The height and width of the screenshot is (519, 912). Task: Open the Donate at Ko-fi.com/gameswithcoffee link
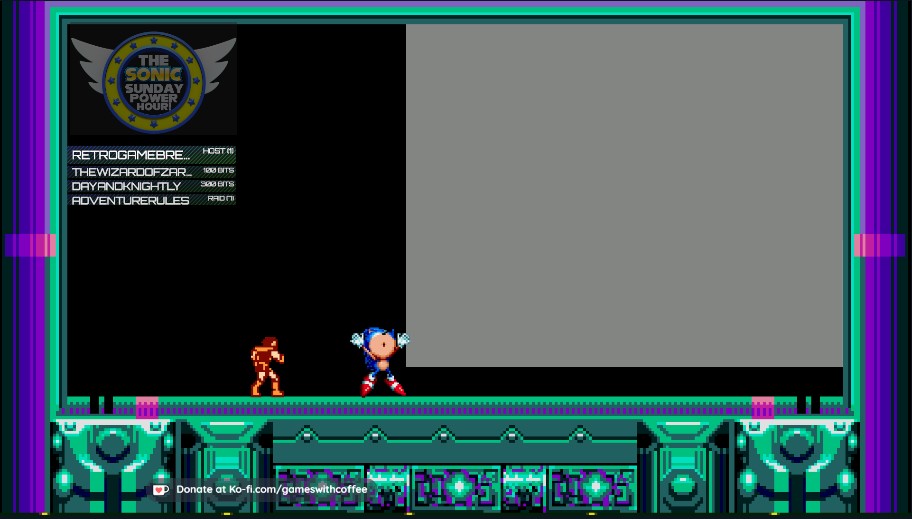271,490
